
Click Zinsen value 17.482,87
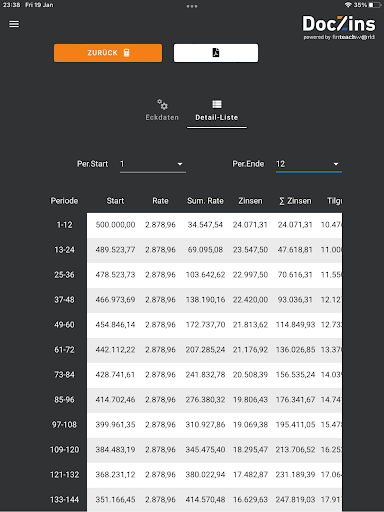250,475
